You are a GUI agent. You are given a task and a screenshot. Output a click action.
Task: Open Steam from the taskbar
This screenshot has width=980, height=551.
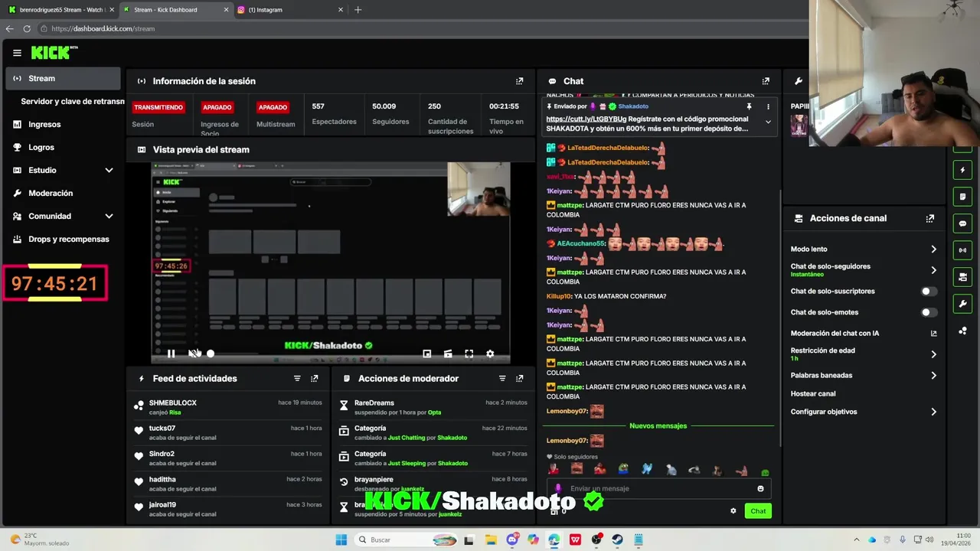617,540
